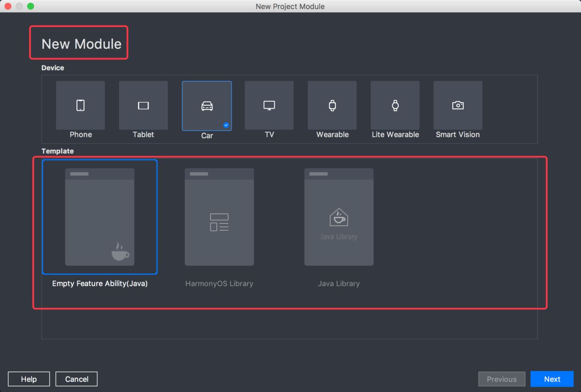Close the New Project Module window
Viewport: 581px width, 392px height.
[7, 6]
